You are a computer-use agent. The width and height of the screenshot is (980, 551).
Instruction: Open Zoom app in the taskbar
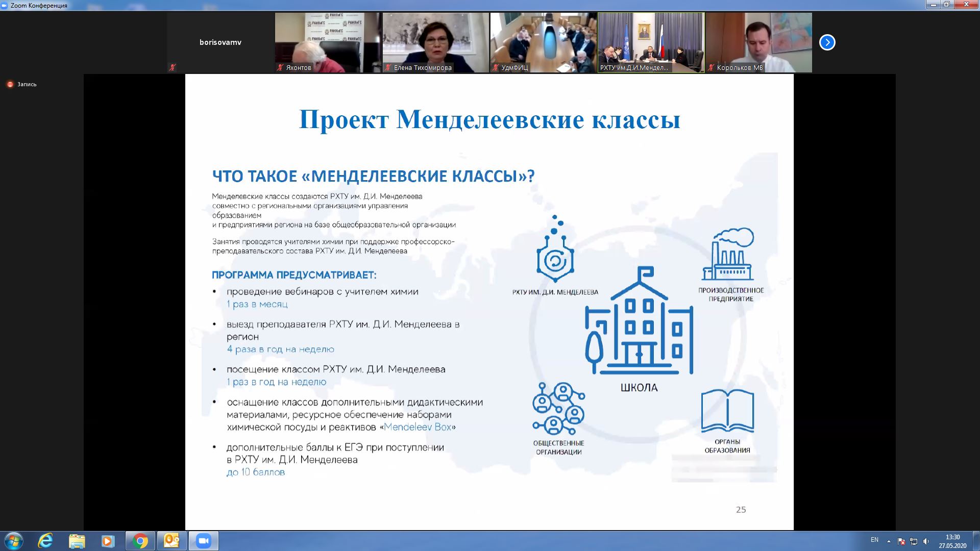(203, 541)
